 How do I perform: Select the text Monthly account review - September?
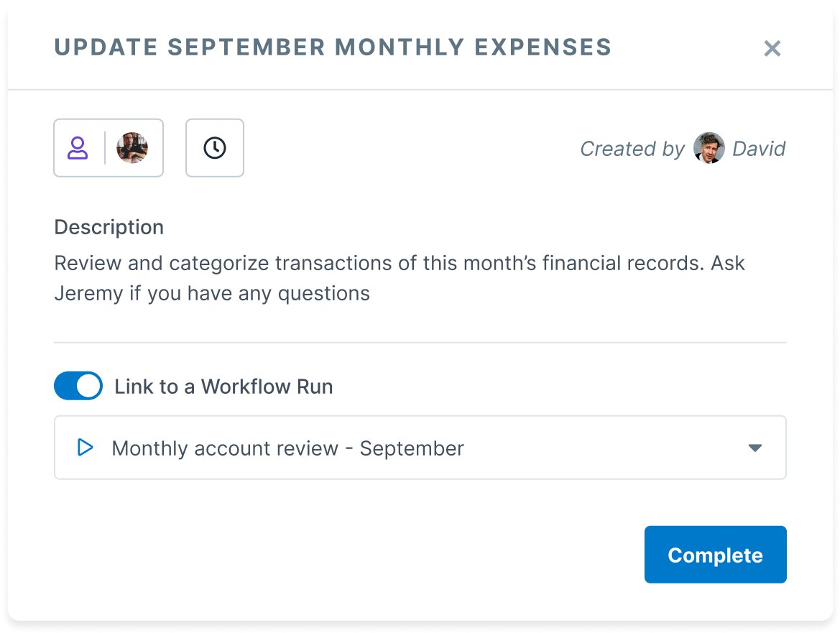(x=287, y=448)
